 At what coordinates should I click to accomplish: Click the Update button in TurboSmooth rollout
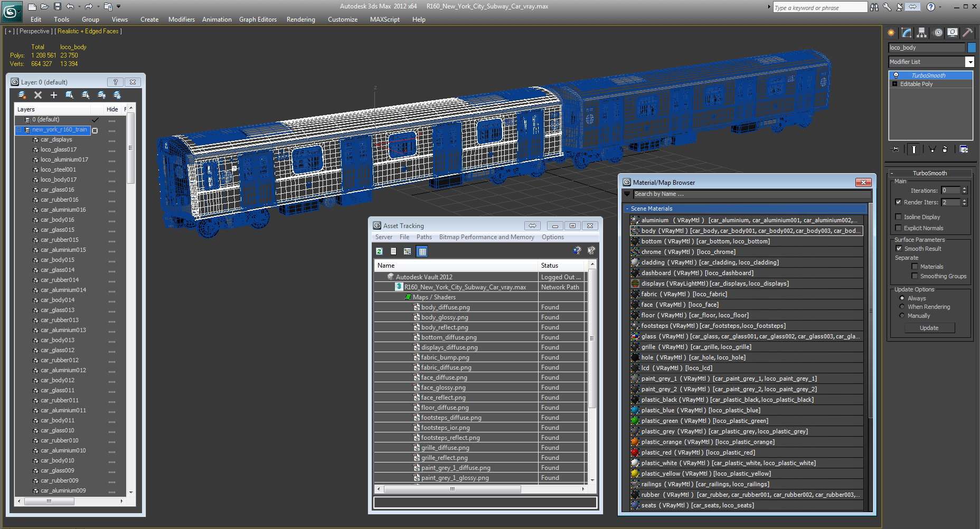(929, 328)
